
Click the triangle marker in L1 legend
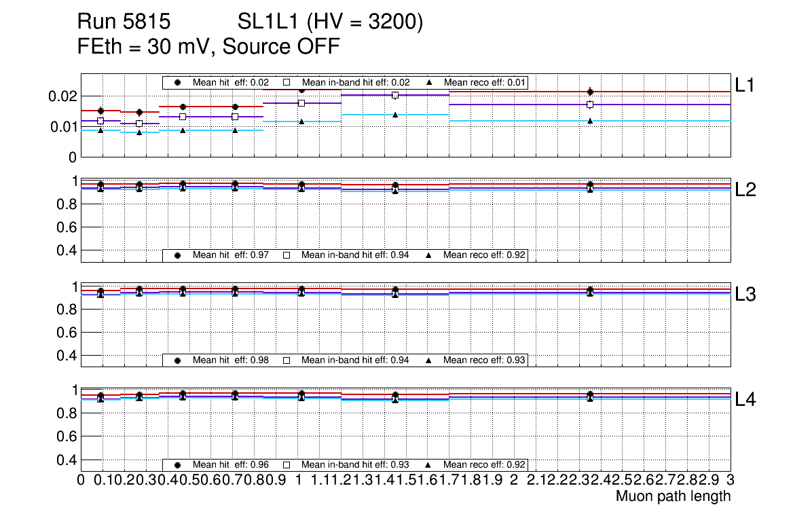(429, 82)
